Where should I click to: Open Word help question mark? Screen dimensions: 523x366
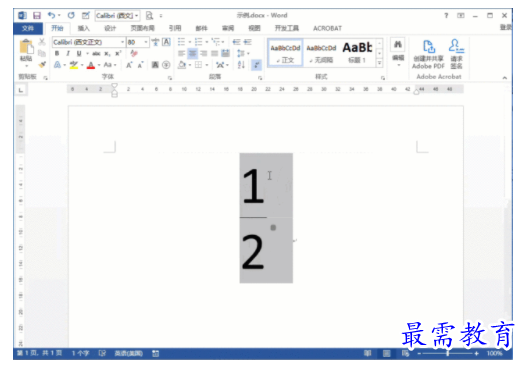(446, 15)
